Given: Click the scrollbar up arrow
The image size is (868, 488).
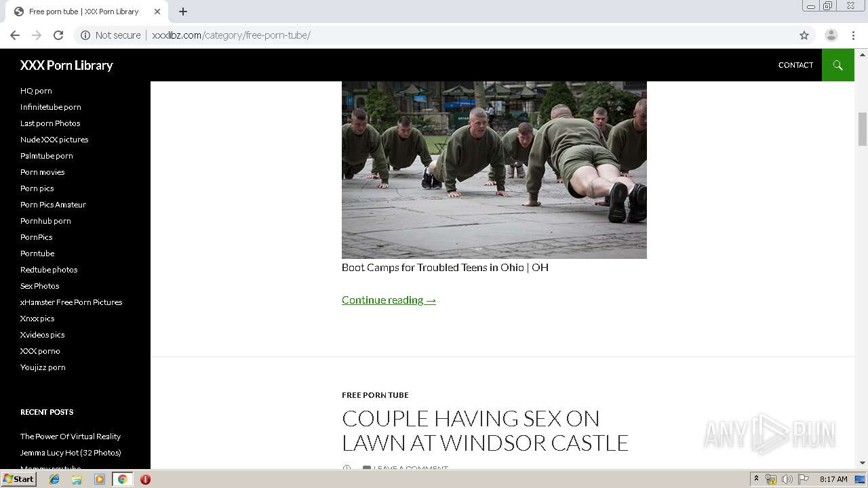Looking at the screenshot, I should click(863, 54).
